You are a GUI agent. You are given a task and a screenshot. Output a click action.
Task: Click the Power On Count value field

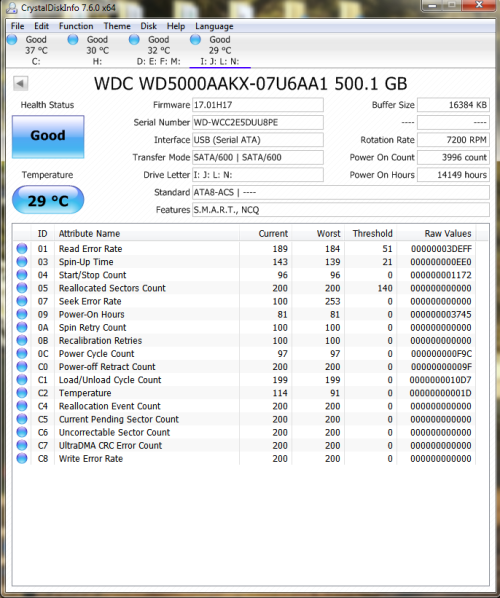[x=453, y=158]
